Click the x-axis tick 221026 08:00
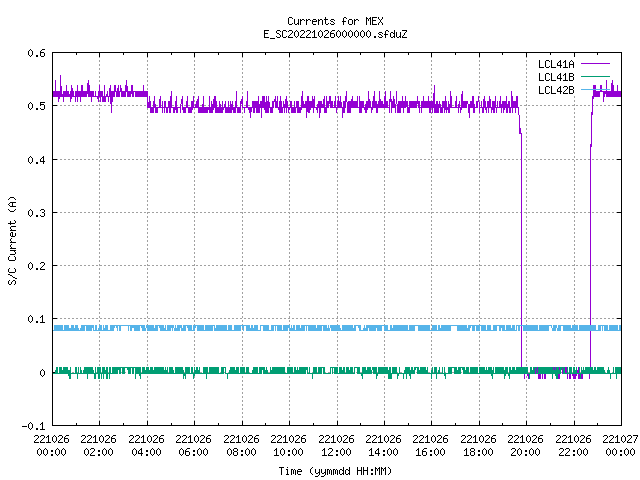640x480 pixels. tap(241, 446)
